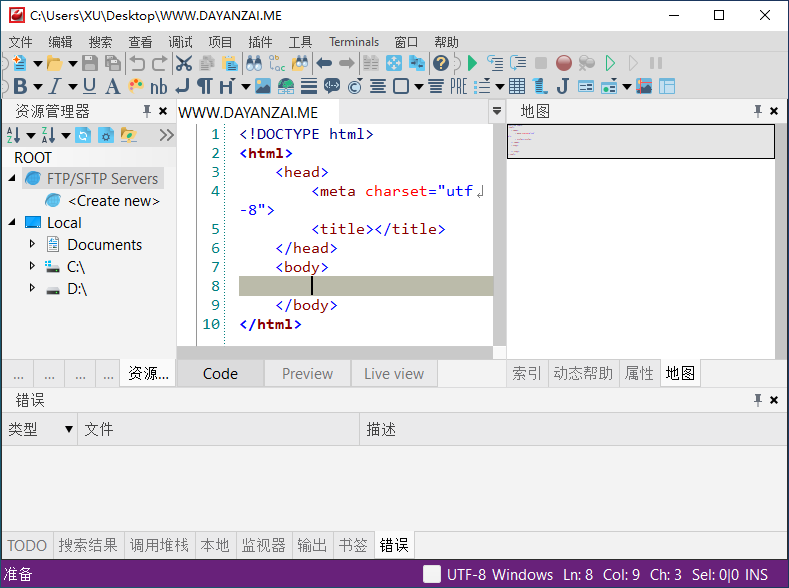
Task: Open the New document dropdown arrow
Action: point(38,63)
